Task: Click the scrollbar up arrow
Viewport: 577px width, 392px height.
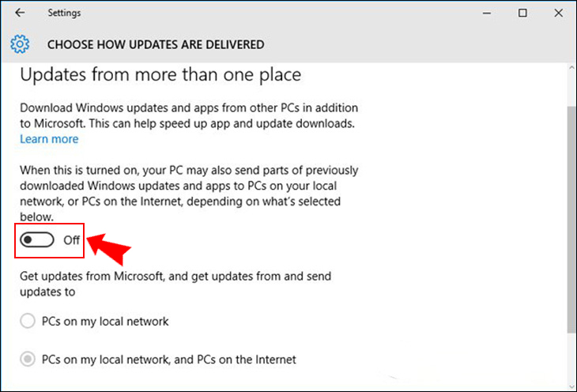Action: (x=571, y=68)
